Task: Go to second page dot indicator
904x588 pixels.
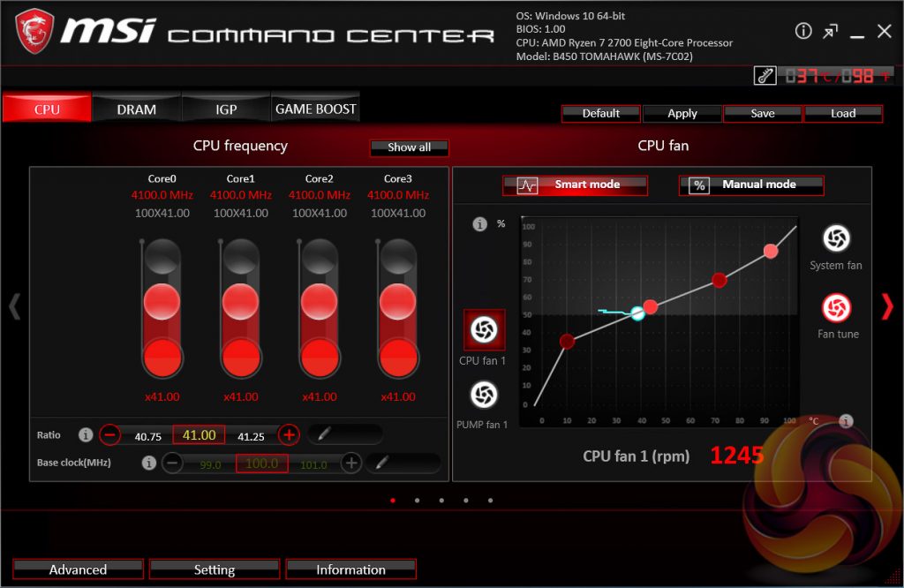Action: pyautogui.click(x=417, y=501)
